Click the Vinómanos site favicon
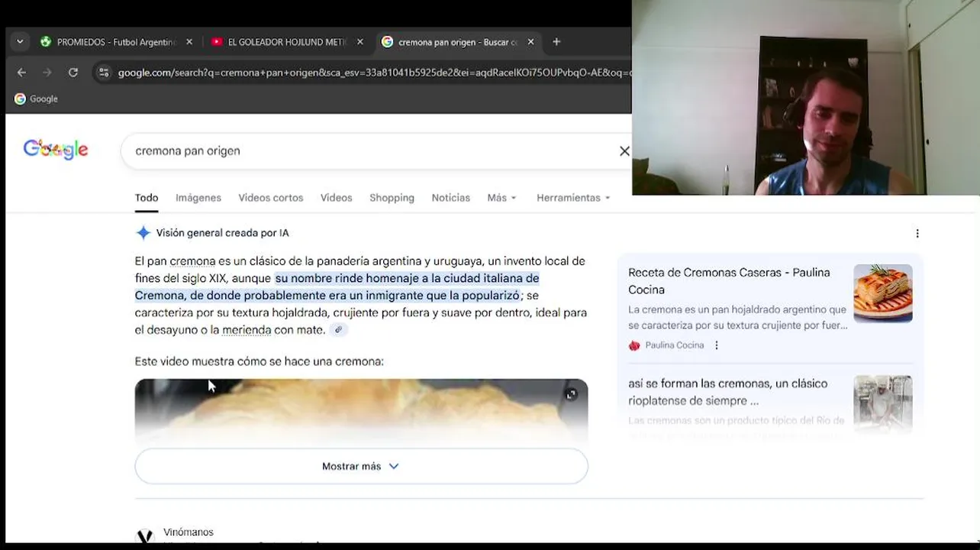This screenshot has height=550, width=980. click(x=145, y=537)
